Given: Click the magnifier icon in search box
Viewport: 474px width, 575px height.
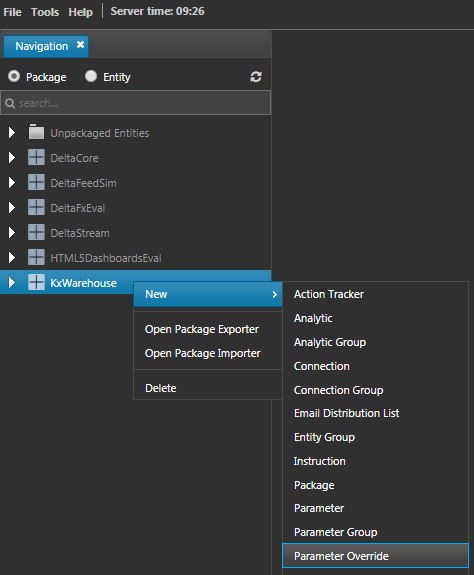Looking at the screenshot, I should (10, 103).
